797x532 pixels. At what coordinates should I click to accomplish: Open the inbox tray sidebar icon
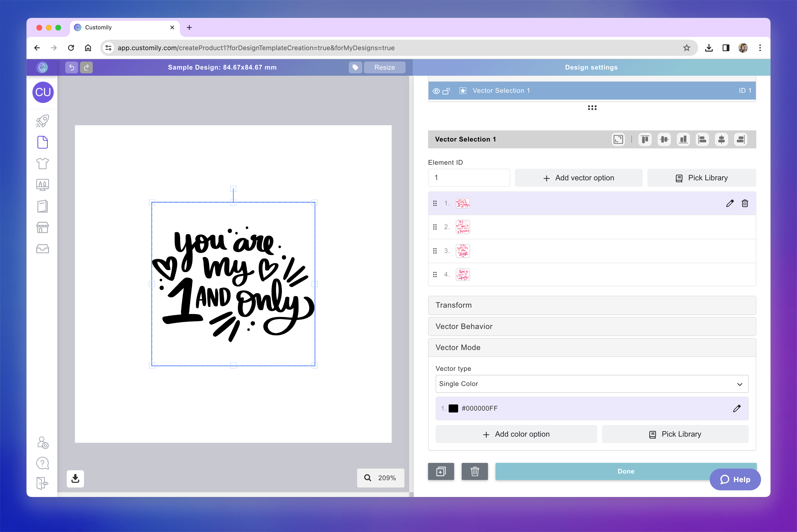tap(42, 249)
